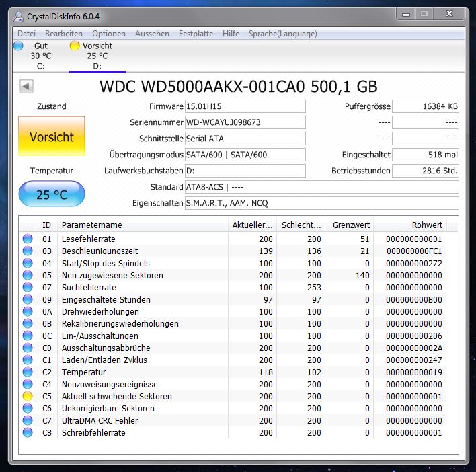Viewport: 476px width, 472px height.
Task: Click the Übertragungsmodus field SATA/600
Action: click(245, 155)
